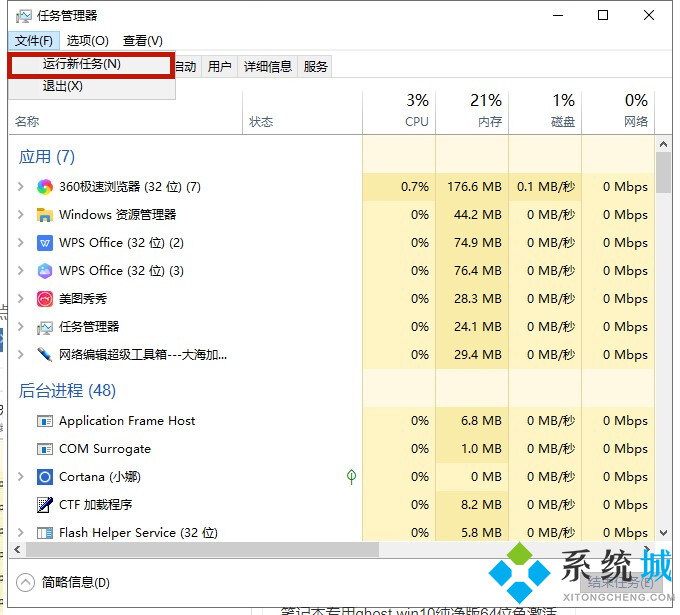680x615 pixels.
Task: Click the WPS Office (2) blue icon
Action: (x=45, y=243)
